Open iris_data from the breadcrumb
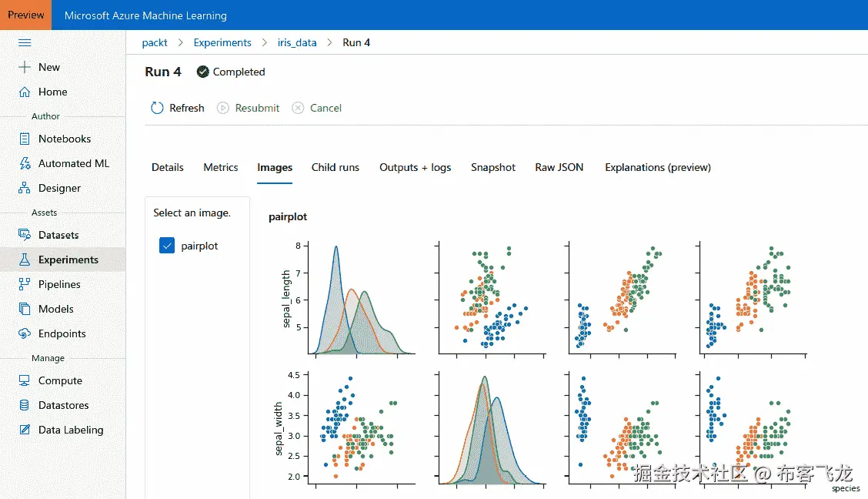Screen dimensions: 868x499 click(x=297, y=42)
